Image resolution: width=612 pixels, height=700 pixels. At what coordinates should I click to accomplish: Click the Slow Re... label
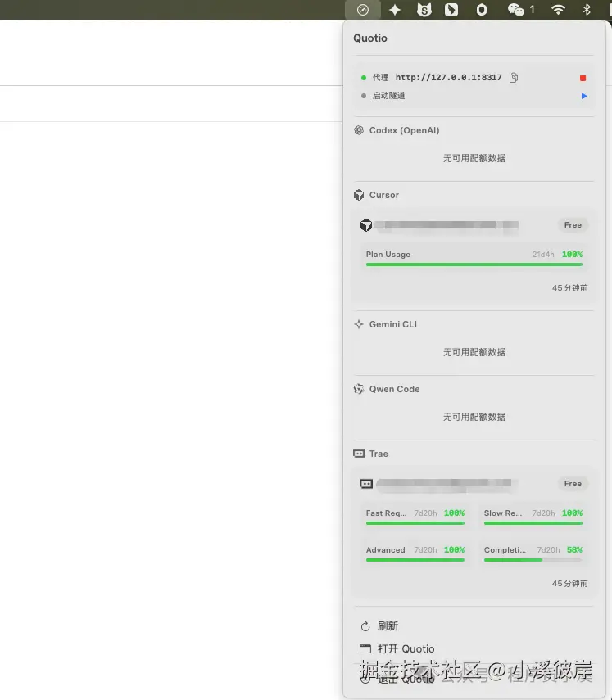coord(503,513)
